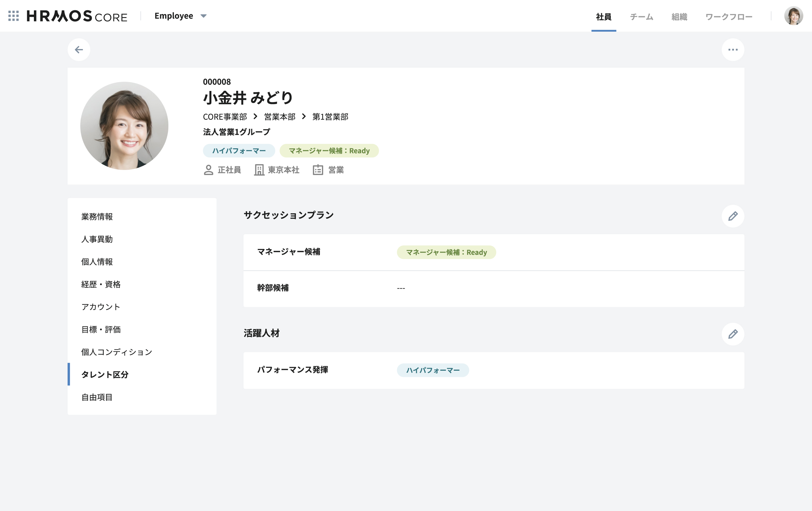Click the 営業 department icon

click(317, 170)
